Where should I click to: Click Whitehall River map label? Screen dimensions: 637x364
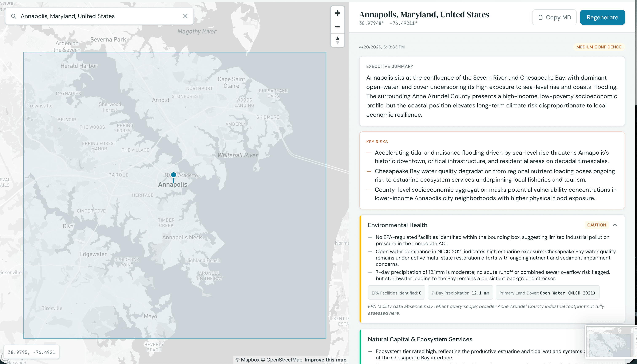coord(238,155)
